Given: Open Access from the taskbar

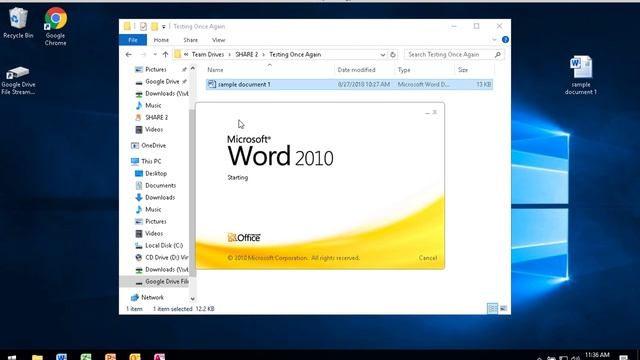Looking at the screenshot, I should coord(160,357).
